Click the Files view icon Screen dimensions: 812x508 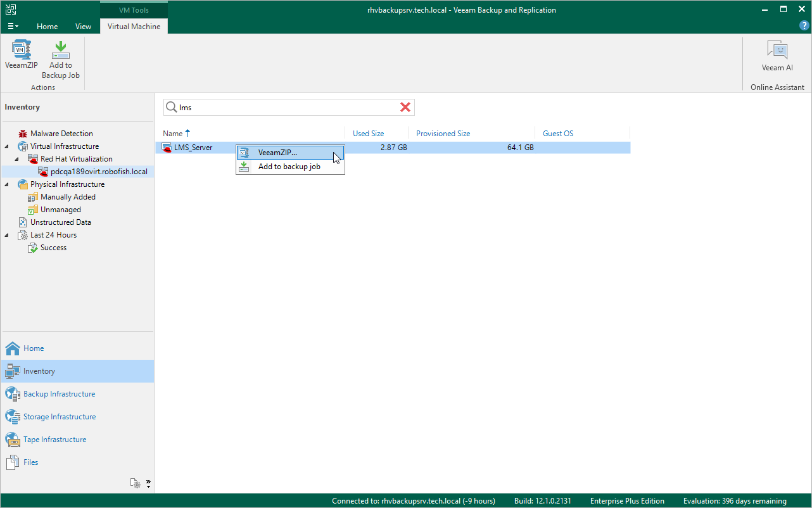pos(13,462)
